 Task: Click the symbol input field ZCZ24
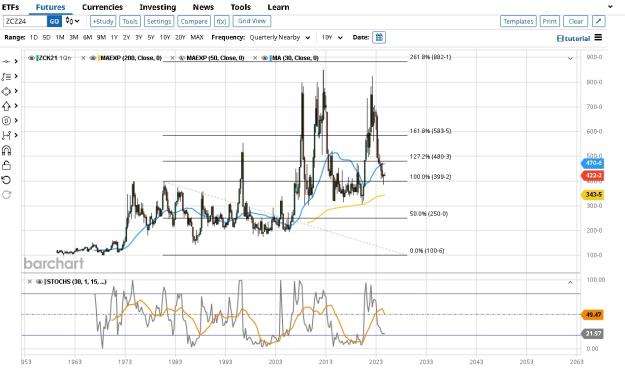[x=25, y=21]
